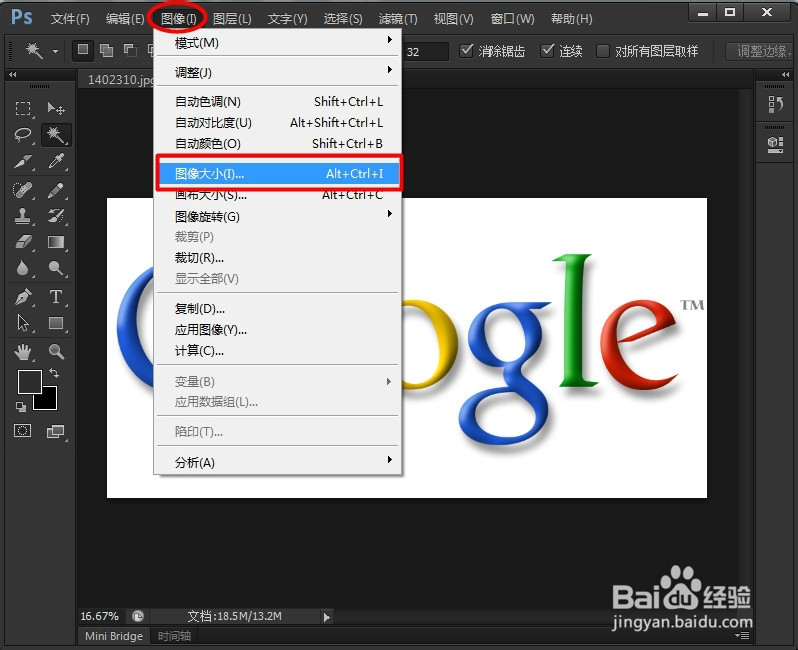Click the status bar preview icon
The width and height of the screenshot is (798, 650).
click(138, 616)
